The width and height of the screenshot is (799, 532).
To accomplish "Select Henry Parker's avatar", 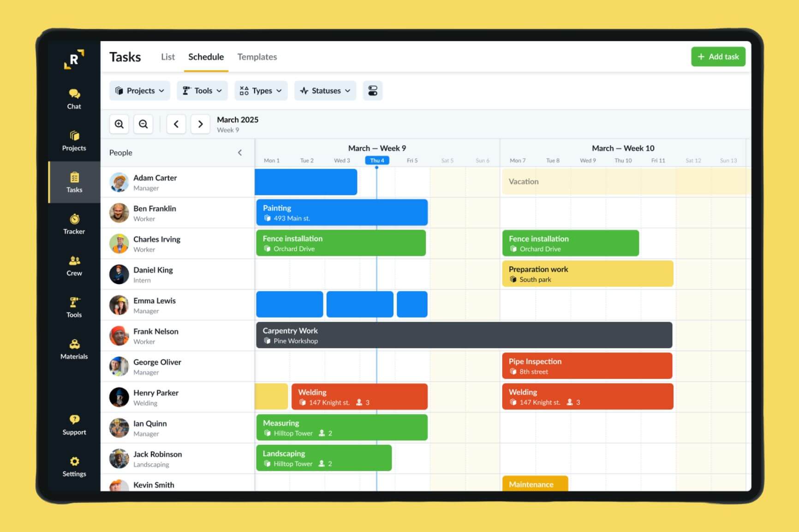I will click(x=119, y=397).
